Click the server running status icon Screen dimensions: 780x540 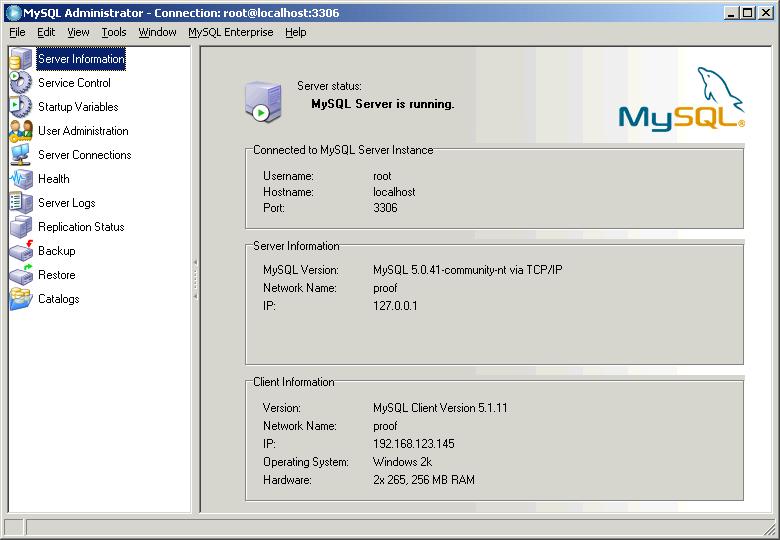(x=264, y=102)
